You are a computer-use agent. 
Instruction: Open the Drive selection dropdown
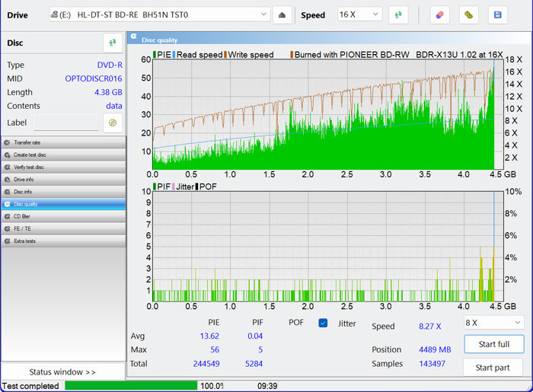click(160, 15)
